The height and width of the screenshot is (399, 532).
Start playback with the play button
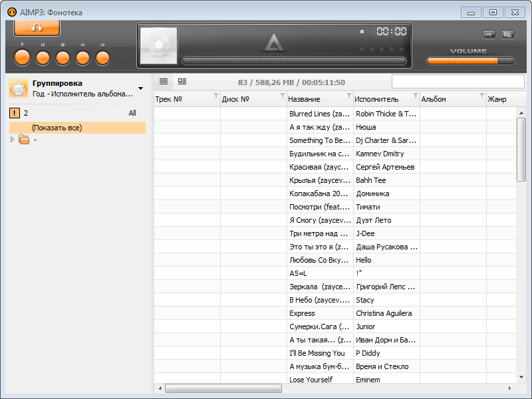pyautogui.click(x=23, y=58)
